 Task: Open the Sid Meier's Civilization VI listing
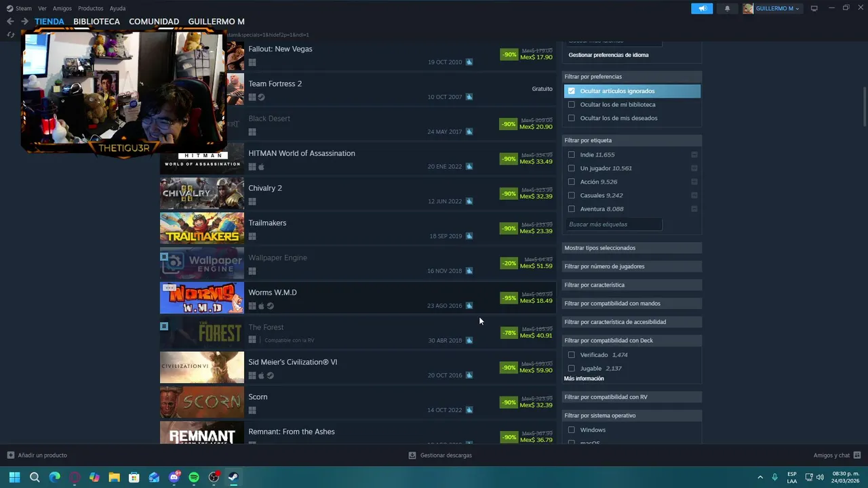(357, 367)
